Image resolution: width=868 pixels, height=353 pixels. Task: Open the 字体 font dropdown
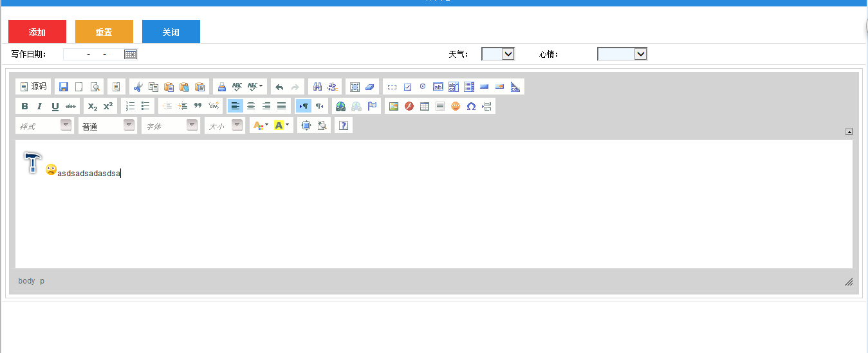(171, 125)
